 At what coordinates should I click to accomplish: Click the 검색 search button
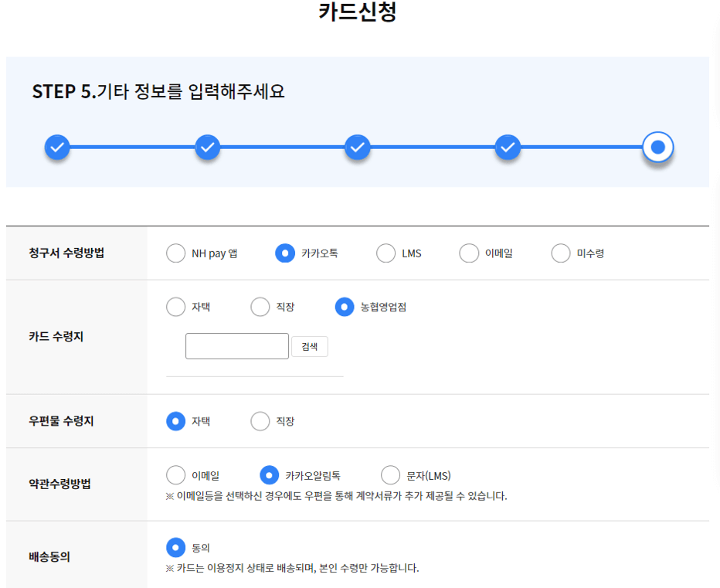click(310, 346)
